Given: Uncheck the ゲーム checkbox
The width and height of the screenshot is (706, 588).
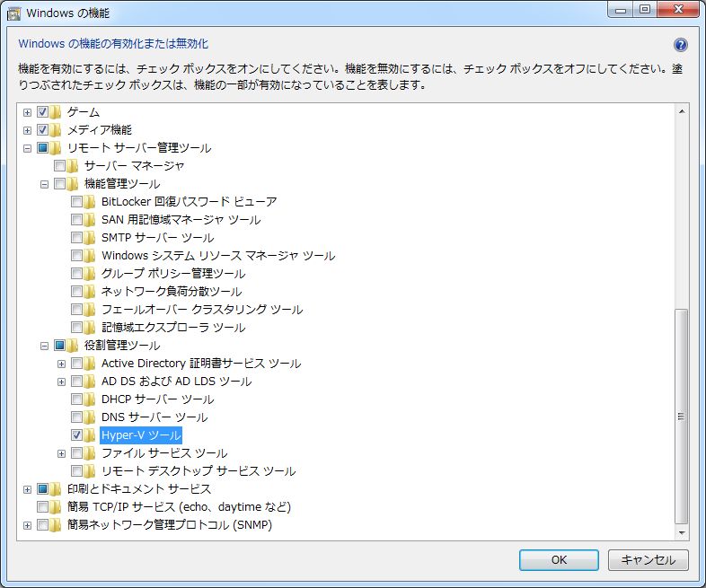Looking at the screenshot, I should (x=42, y=111).
